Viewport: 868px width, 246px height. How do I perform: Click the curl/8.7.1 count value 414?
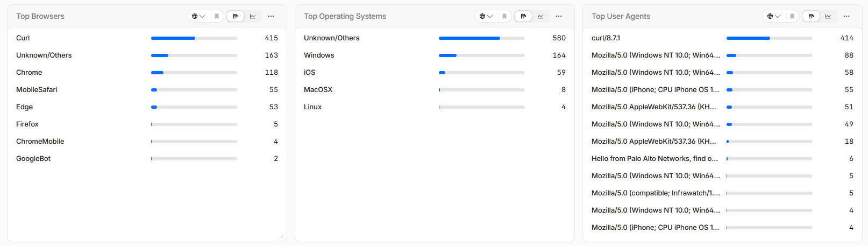point(847,38)
